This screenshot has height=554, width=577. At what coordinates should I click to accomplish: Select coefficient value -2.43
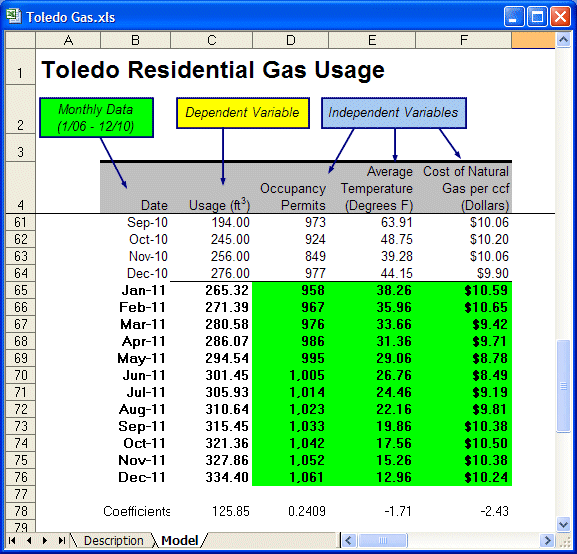point(464,511)
